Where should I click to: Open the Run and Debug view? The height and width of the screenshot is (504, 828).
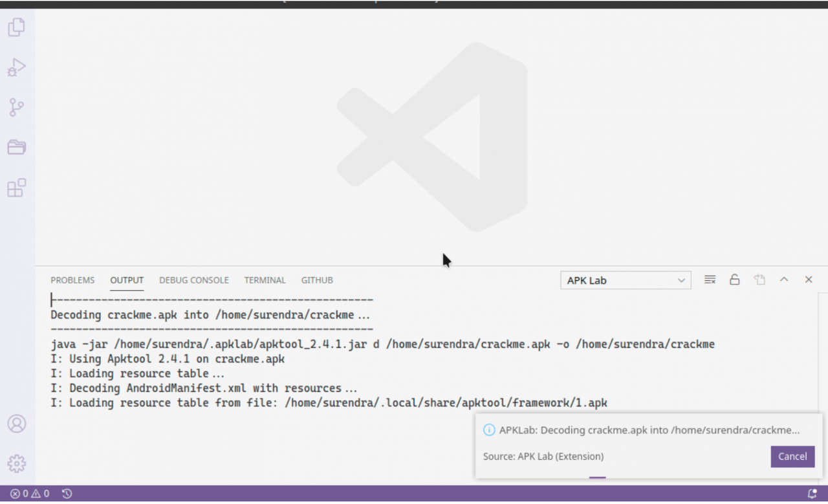(17, 67)
